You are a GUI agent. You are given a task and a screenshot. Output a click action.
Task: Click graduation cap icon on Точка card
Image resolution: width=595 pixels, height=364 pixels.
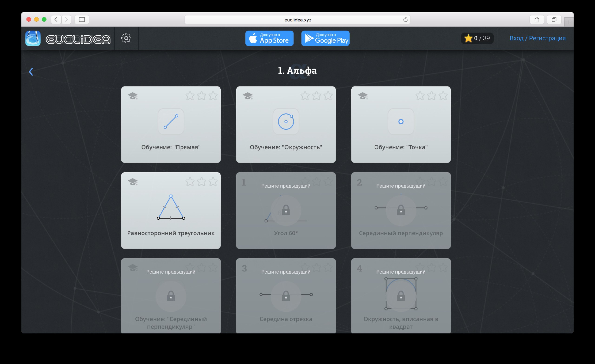(362, 96)
